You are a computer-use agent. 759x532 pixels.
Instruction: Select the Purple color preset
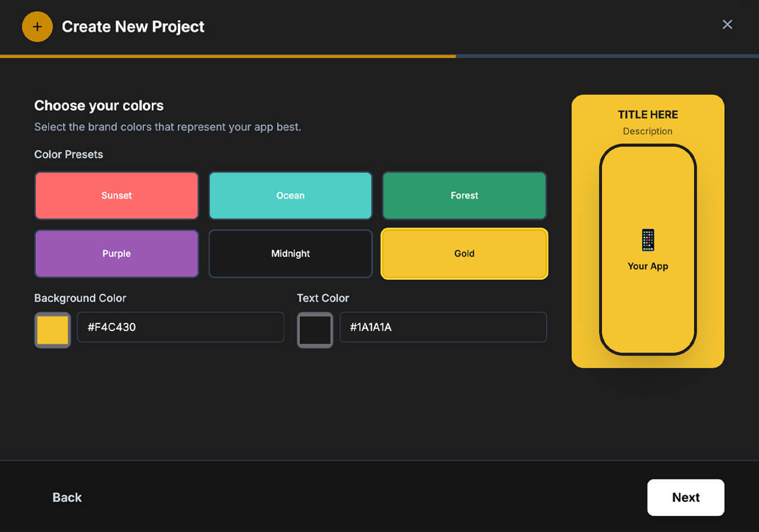[116, 254]
